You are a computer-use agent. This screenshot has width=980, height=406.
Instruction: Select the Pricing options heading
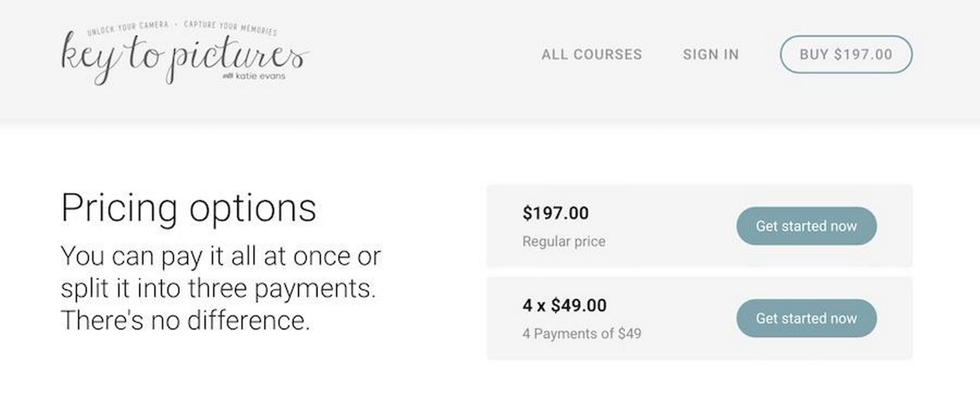click(188, 208)
